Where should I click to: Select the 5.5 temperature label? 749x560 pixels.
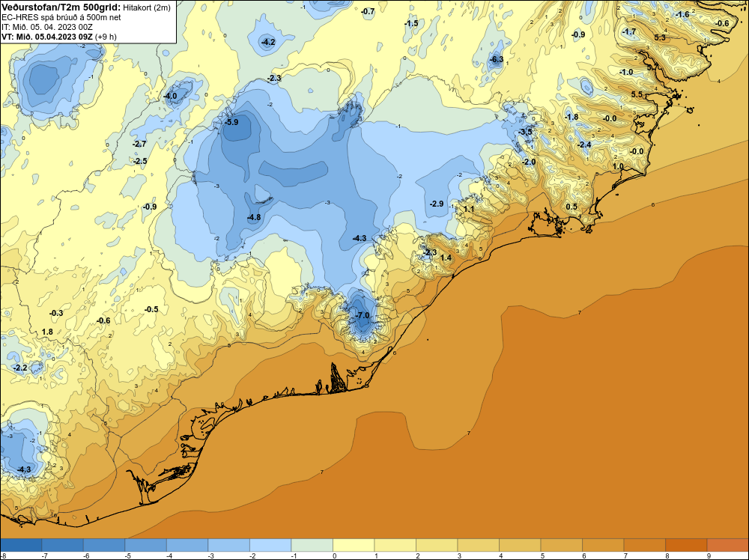click(x=637, y=94)
